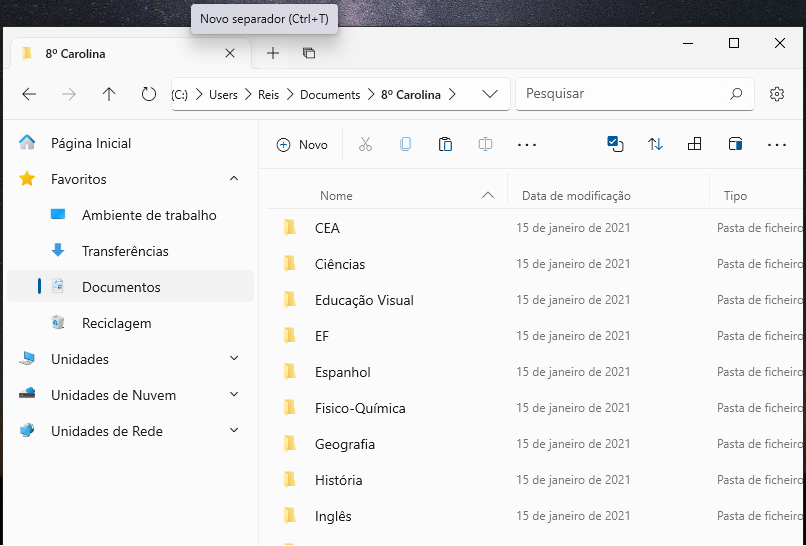The width and height of the screenshot is (806, 546).
Task: Click Reis in the address breadcrumb
Action: (268, 95)
